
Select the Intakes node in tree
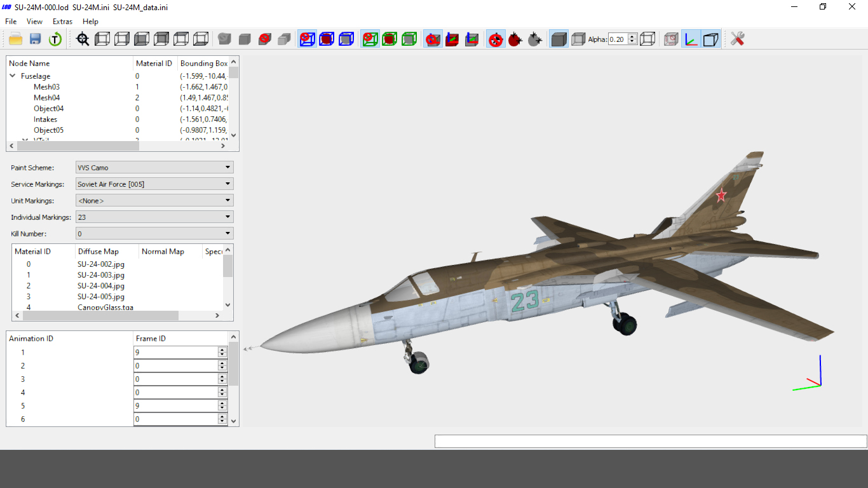[46, 119]
